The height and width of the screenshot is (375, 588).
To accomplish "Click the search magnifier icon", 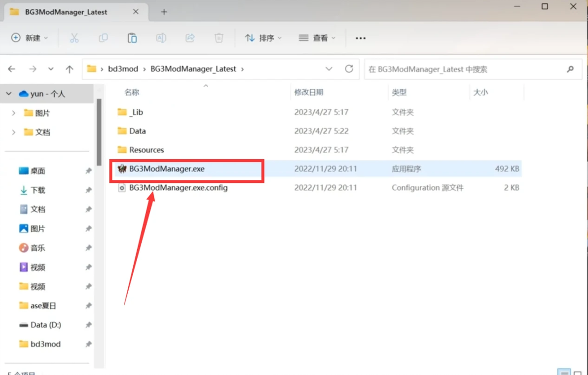I will [x=570, y=69].
